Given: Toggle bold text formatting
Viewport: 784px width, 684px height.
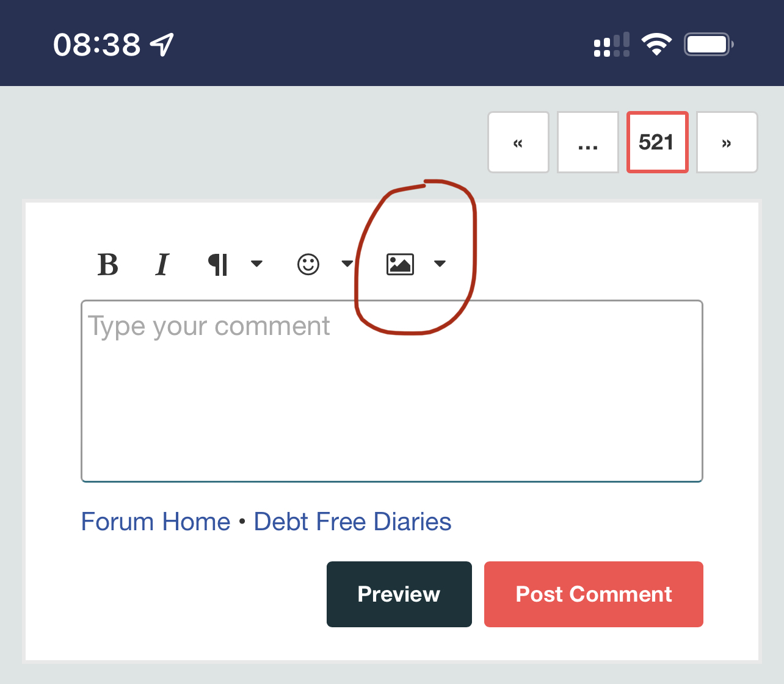Looking at the screenshot, I should pyautogui.click(x=108, y=265).
